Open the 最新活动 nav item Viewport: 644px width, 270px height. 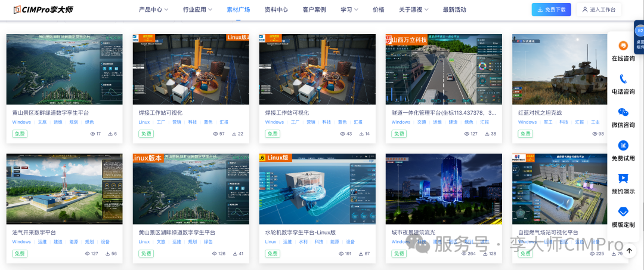coord(454,10)
